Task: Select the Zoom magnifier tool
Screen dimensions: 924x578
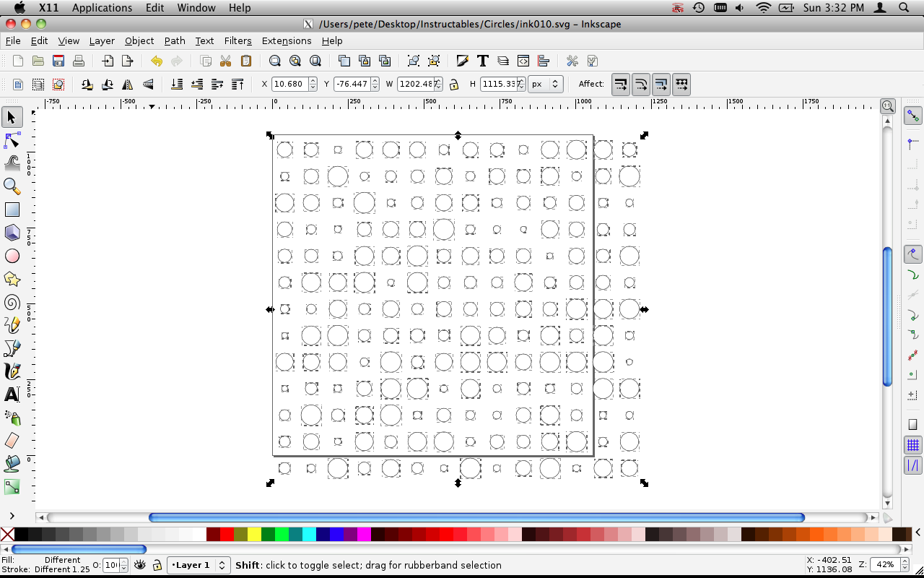Action: coord(12,186)
